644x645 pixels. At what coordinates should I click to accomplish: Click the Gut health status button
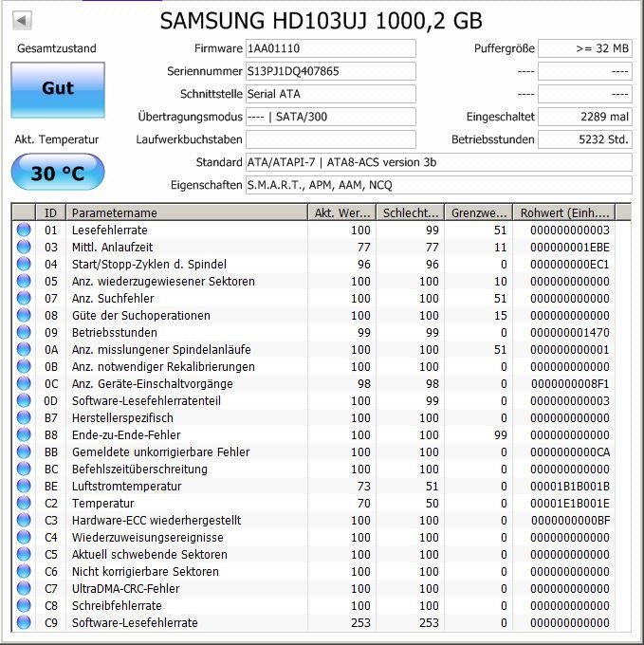[x=58, y=90]
